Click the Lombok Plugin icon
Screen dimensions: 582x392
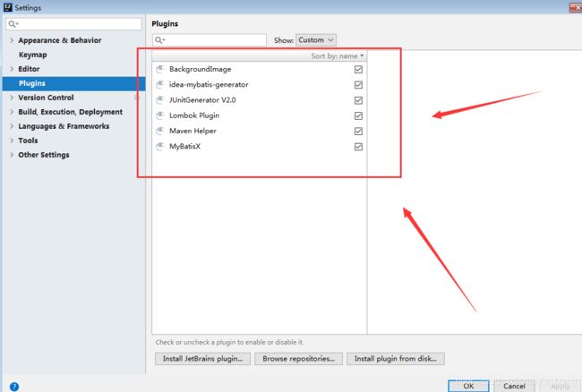(160, 115)
